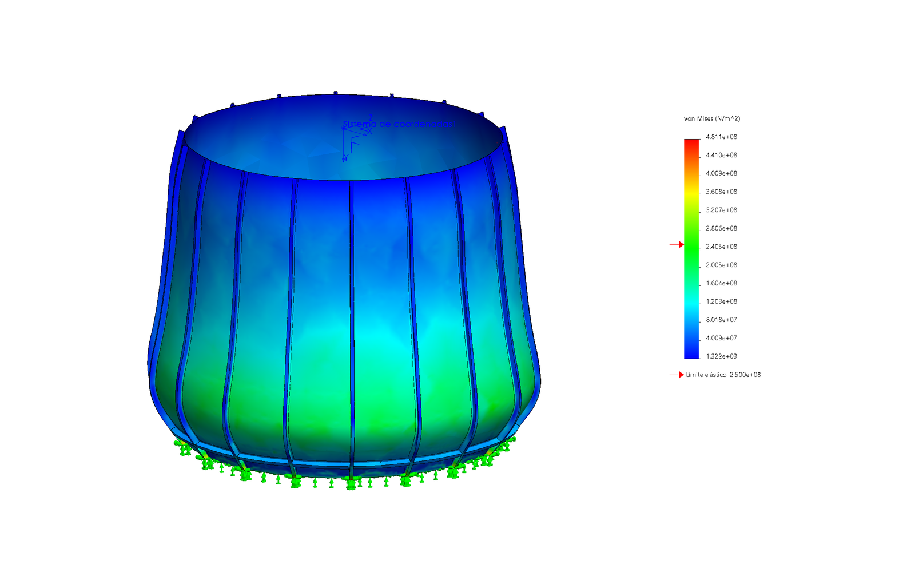The image size is (915, 588).
Task: Click the Límite elástico: 2.500e+08 label
Action: coord(723,375)
